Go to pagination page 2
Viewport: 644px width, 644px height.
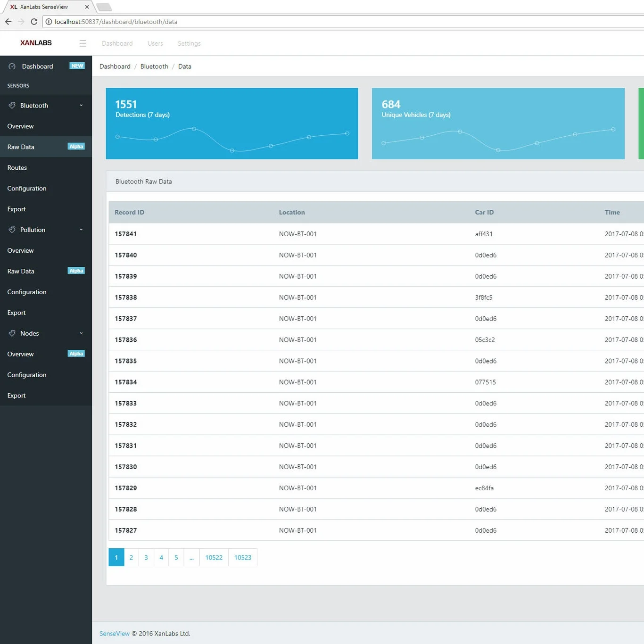point(131,557)
